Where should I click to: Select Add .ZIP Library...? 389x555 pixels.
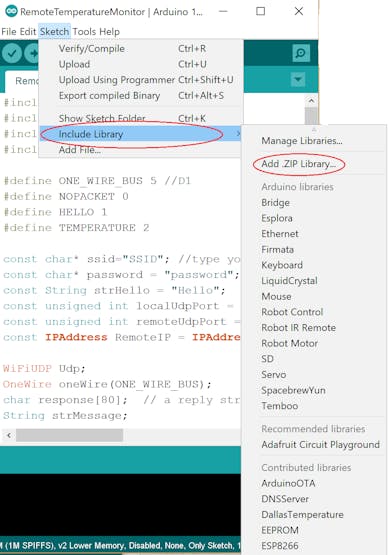298,164
